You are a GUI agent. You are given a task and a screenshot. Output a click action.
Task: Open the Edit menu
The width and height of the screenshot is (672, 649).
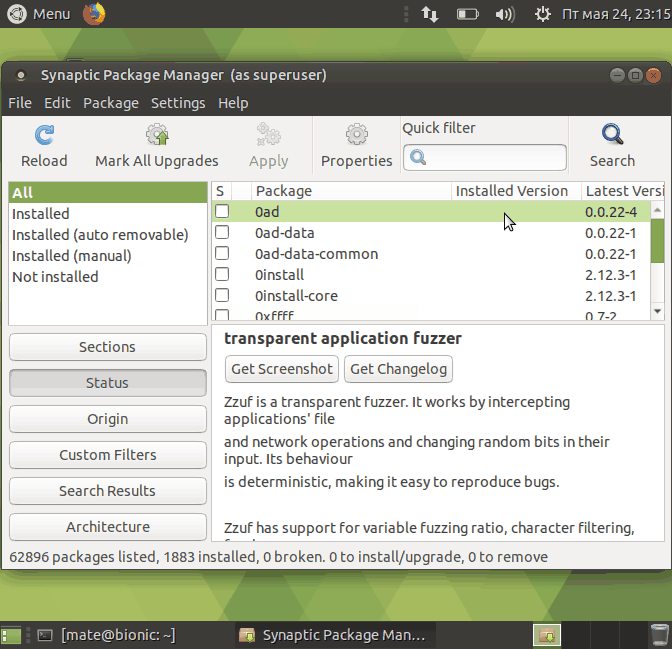click(57, 103)
